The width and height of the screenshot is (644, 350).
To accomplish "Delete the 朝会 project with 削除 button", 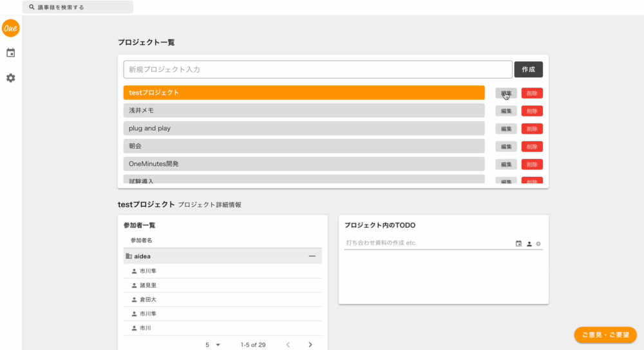I will pos(532,147).
